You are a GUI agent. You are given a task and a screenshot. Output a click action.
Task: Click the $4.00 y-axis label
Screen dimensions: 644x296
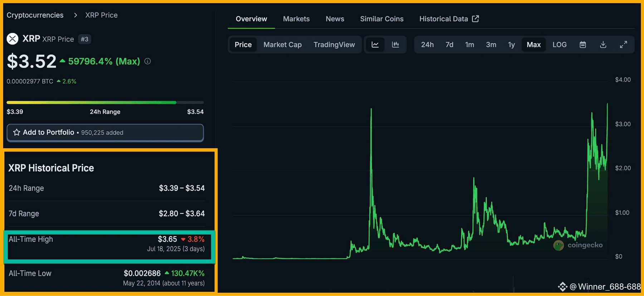(623, 80)
